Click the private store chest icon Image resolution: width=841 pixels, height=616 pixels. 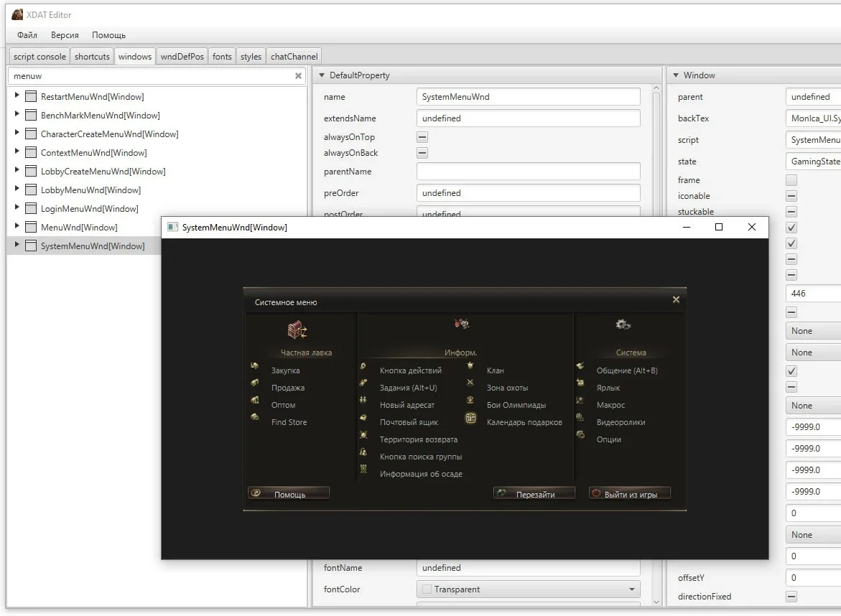(297, 330)
